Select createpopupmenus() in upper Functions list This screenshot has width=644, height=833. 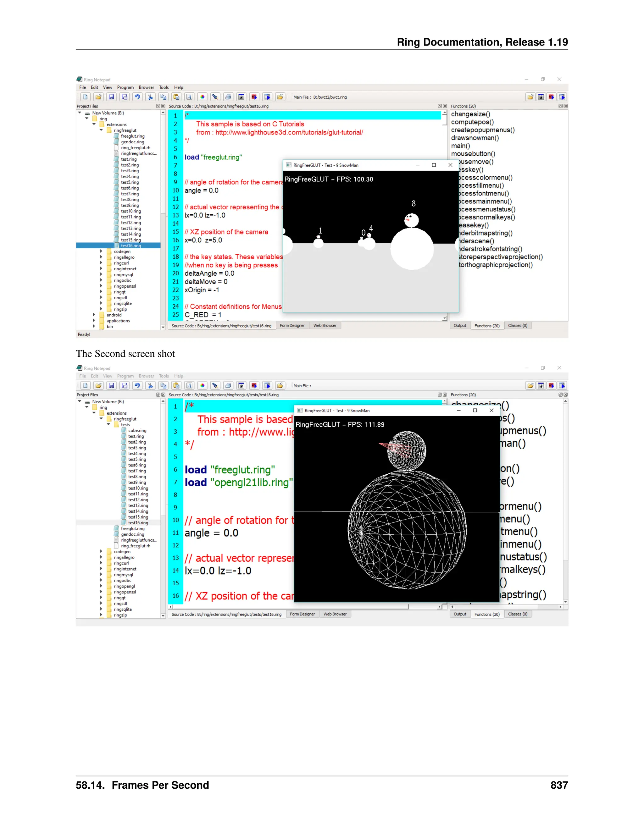pyautogui.click(x=483, y=130)
